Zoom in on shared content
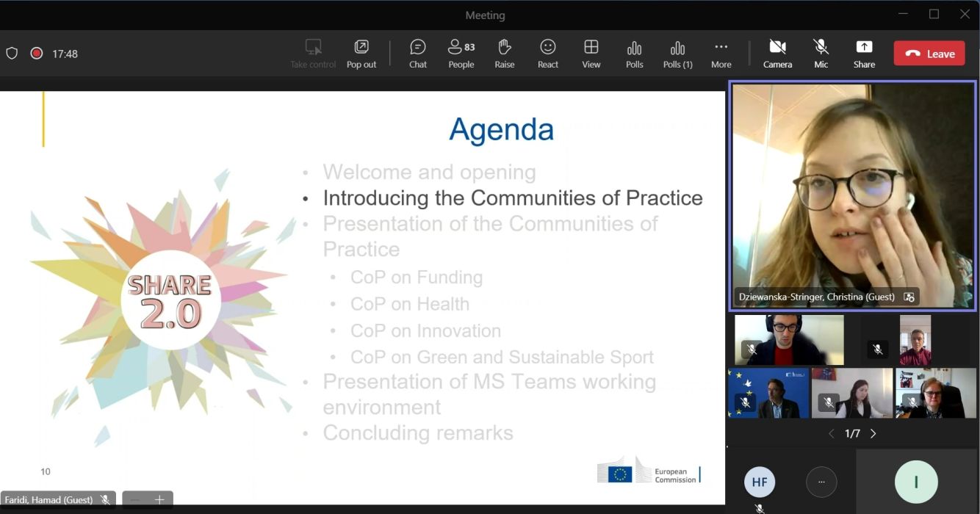Screen dimensions: 980x514 pyautogui.click(x=159, y=500)
